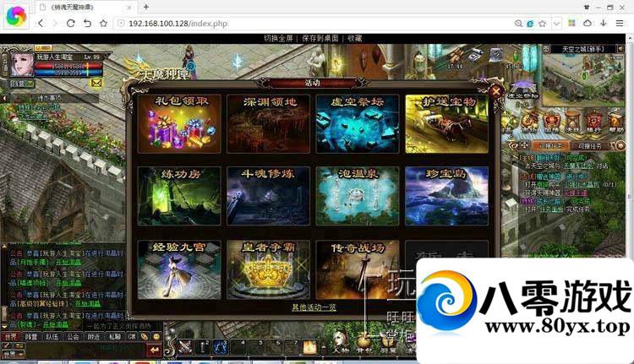Click 收藏 in the game top bar
The height and width of the screenshot is (364, 634).
[x=354, y=38]
